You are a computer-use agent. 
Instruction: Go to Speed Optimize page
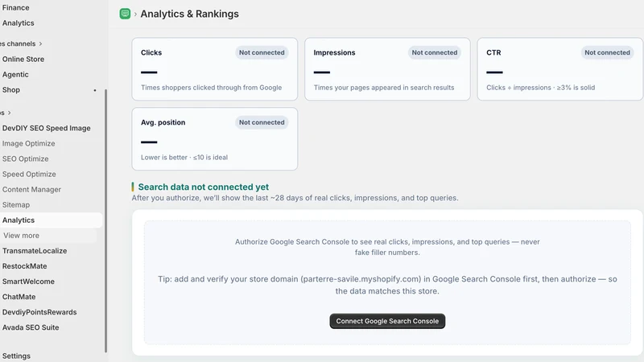[x=29, y=174]
